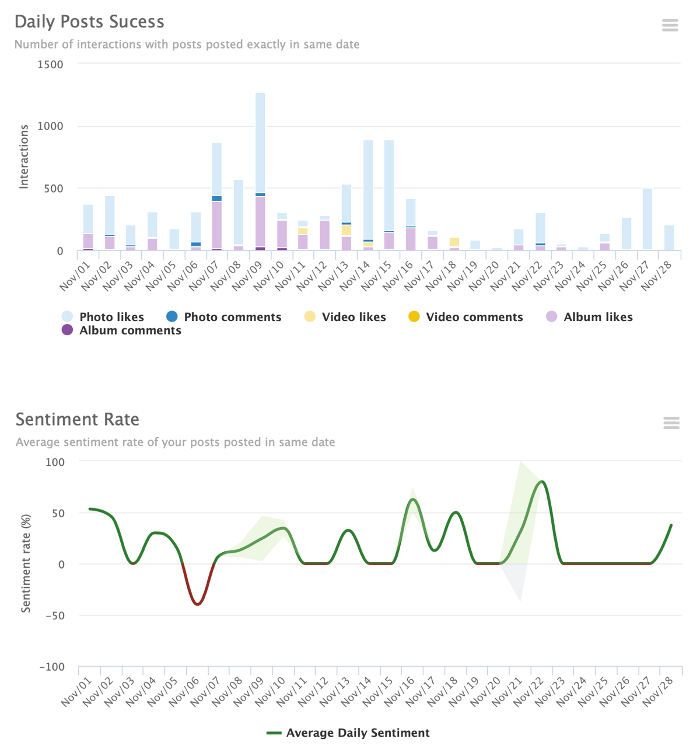Toggle the Average Daily Sentiment legend item
This screenshot has width=700, height=753.
(x=357, y=733)
